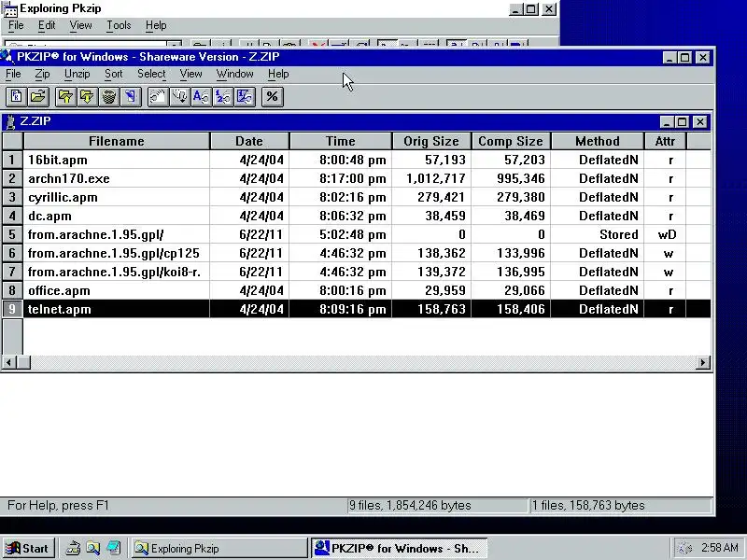Viewport: 747px width, 560px height.
Task: Click the Attr column header
Action: click(x=665, y=142)
